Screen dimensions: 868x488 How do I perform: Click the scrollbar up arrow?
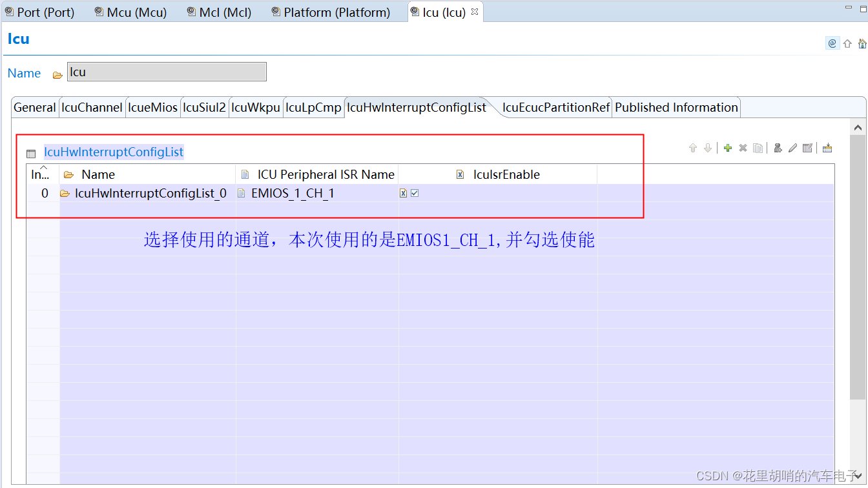point(858,128)
